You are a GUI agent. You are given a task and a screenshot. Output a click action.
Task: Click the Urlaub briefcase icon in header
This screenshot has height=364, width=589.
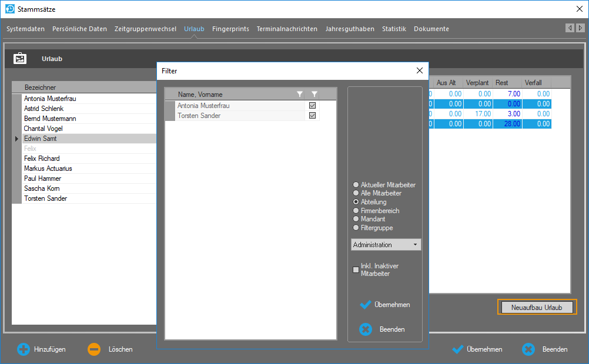click(20, 59)
